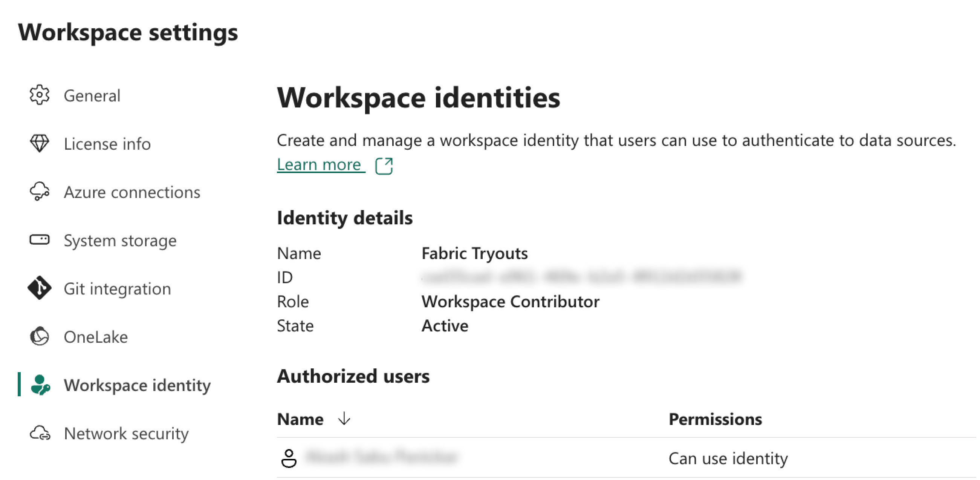Sort users by the Name column arrow
The height and width of the screenshot is (480, 980).
pos(344,418)
